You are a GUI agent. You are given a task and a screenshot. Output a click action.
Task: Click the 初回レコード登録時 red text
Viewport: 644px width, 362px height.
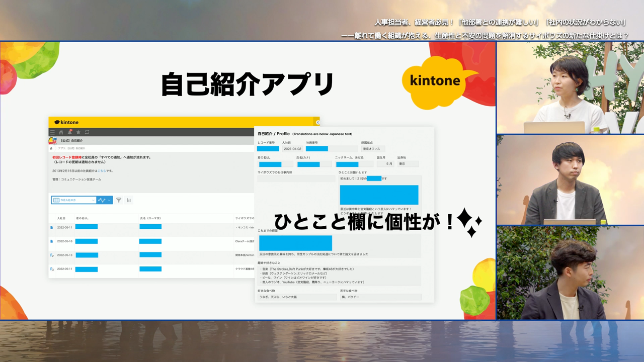(66, 157)
